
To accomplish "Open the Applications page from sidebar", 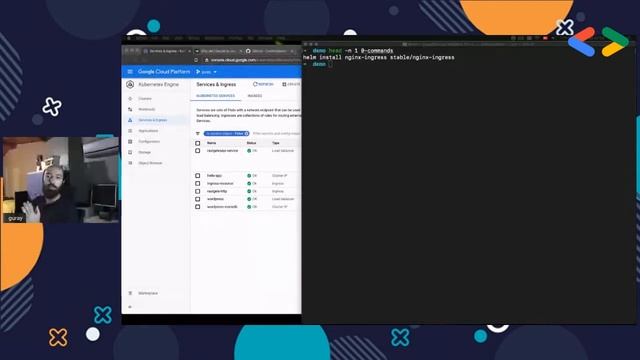I will [148, 131].
